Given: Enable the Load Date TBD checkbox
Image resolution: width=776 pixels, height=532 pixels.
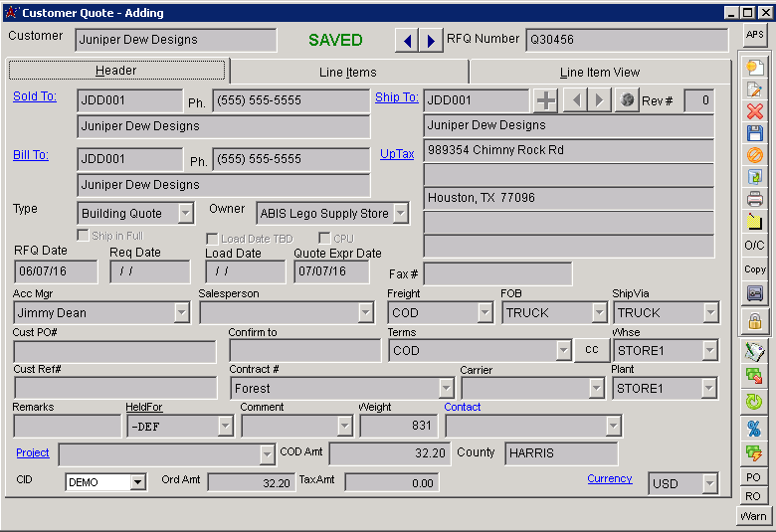Looking at the screenshot, I should (212, 239).
